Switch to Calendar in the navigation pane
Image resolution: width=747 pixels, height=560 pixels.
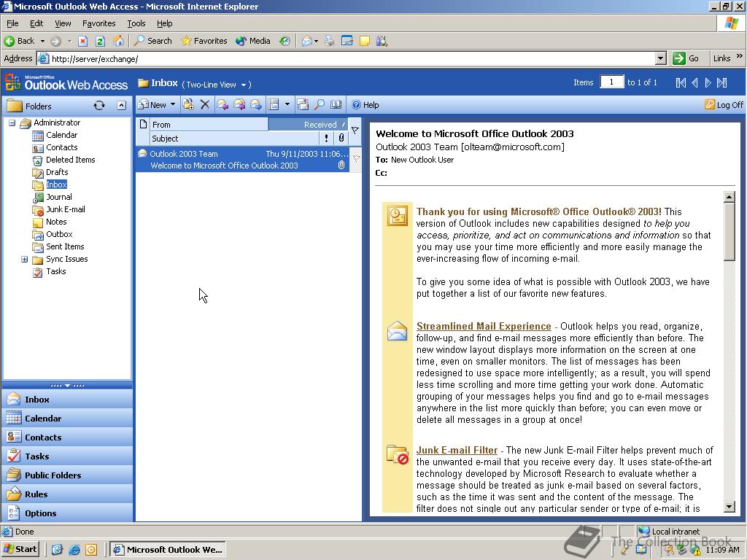(67, 418)
